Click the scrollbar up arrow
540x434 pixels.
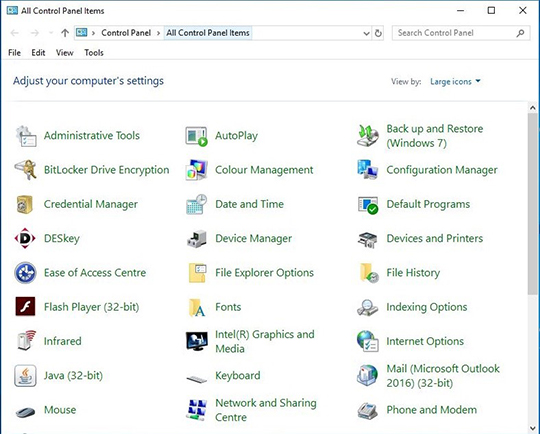point(533,108)
